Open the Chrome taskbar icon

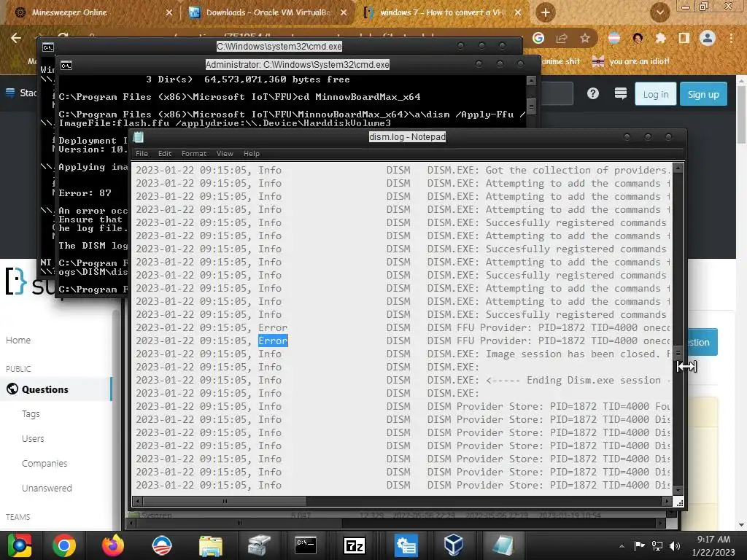coord(64,545)
